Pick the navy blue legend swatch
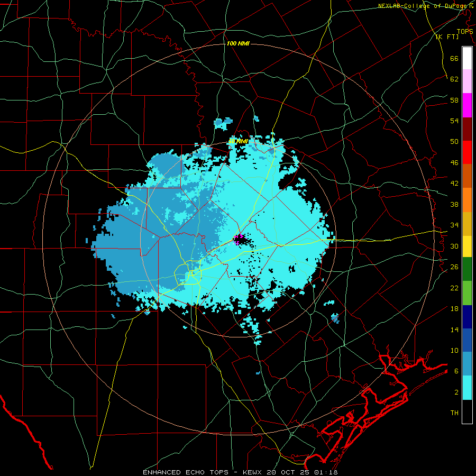 click(467, 317)
